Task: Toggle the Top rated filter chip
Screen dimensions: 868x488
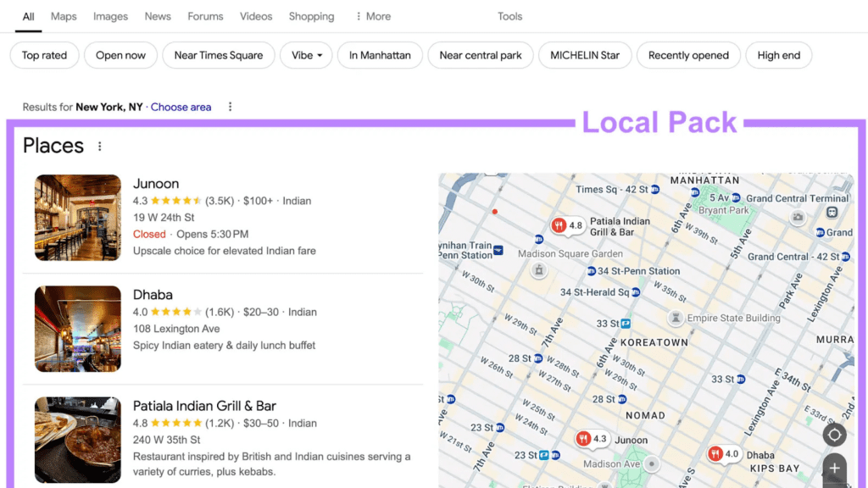Action: click(x=44, y=55)
